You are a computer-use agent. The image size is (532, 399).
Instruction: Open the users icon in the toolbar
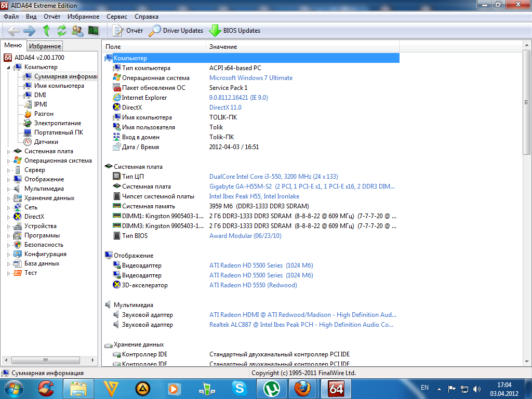[77, 31]
